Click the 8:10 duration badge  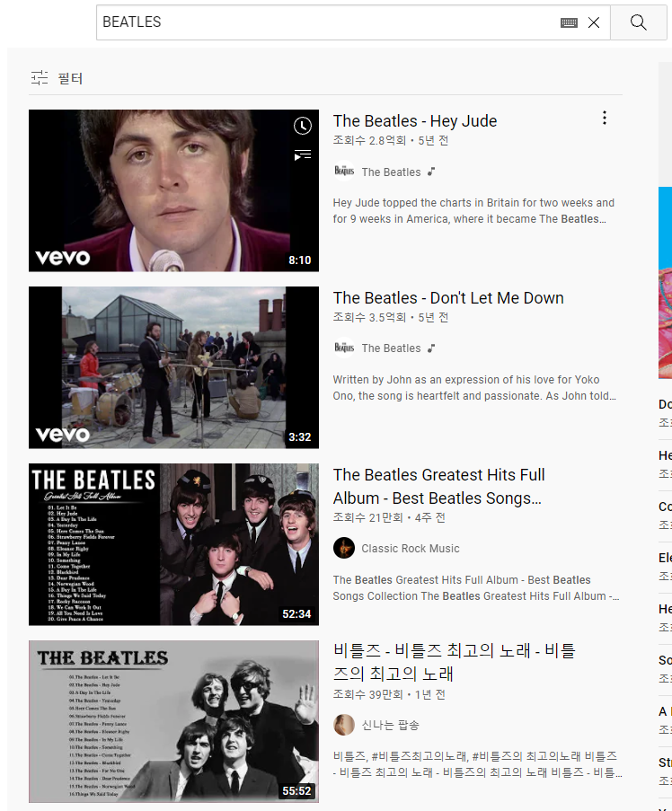(x=300, y=260)
